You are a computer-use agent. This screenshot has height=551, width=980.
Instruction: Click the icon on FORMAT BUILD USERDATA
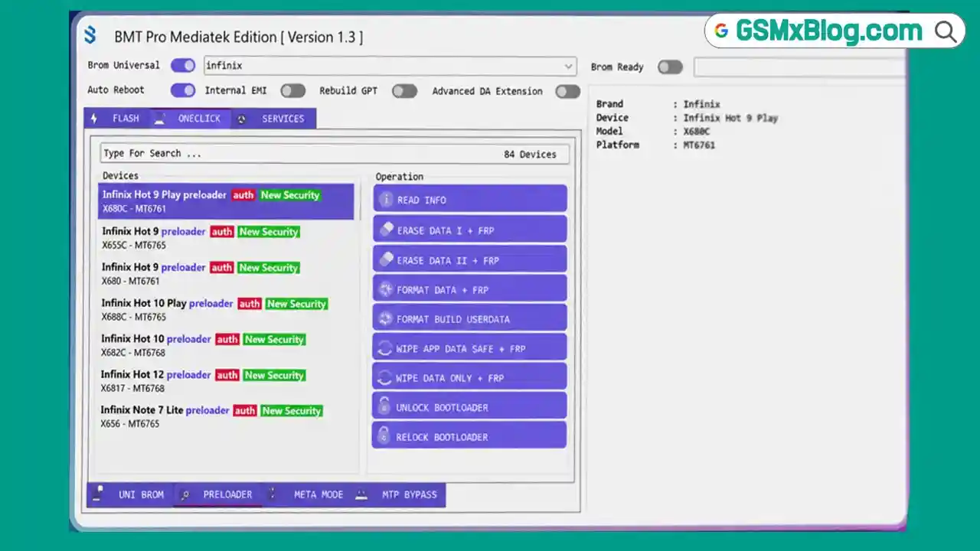point(385,318)
